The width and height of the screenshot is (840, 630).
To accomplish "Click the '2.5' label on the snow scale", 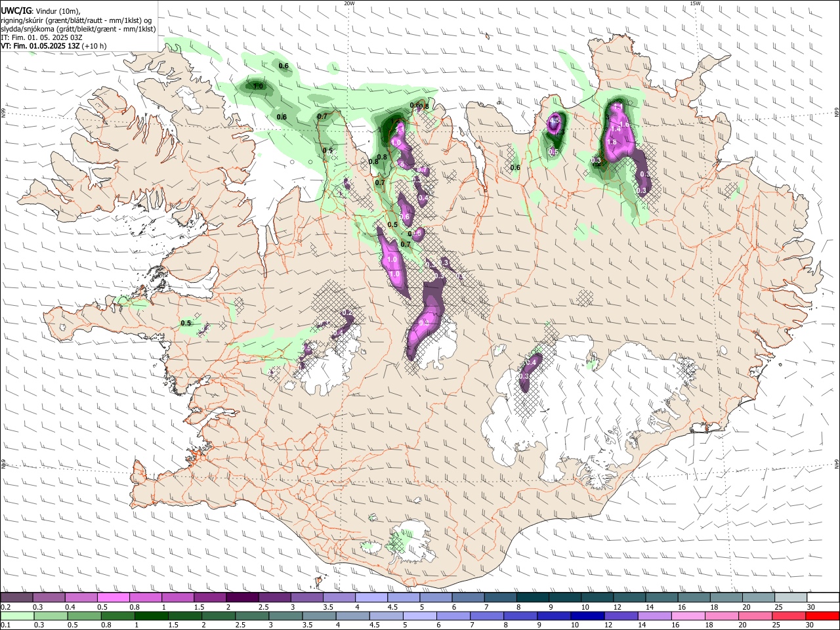I will coord(263,607).
